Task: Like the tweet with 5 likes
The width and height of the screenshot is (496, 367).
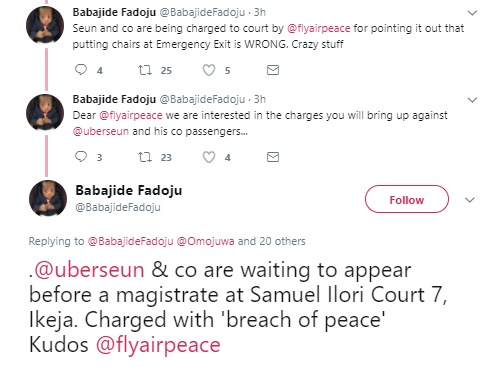Action: (209, 70)
